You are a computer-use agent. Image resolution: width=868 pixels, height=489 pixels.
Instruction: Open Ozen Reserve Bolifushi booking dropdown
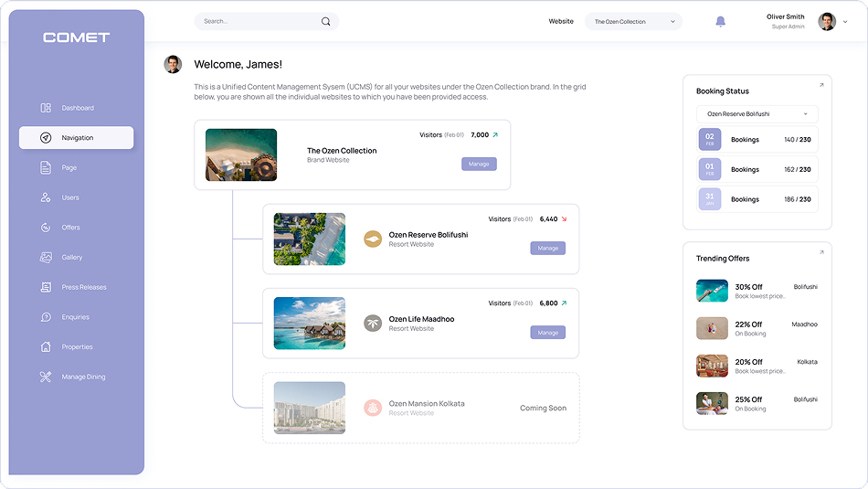point(757,114)
